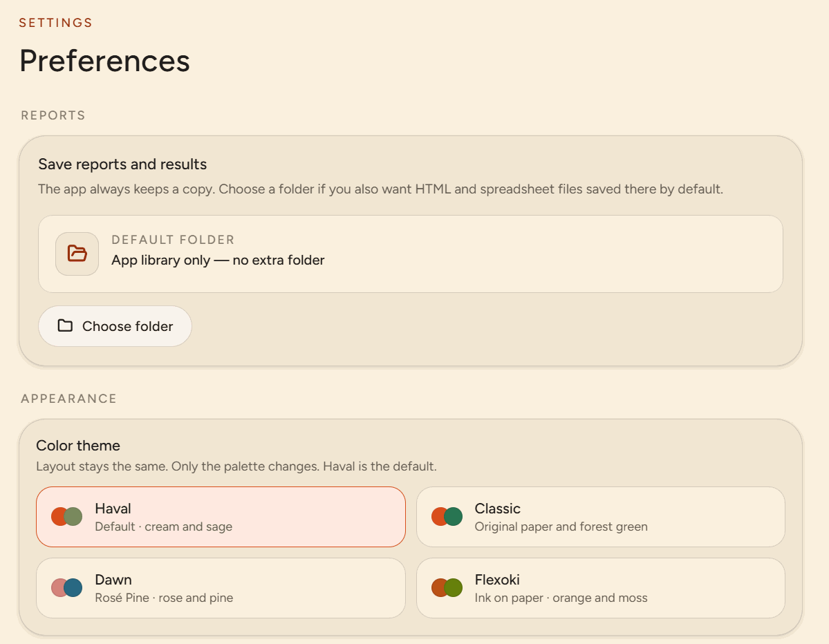Select the Dawn color theme
The image size is (829, 644).
click(x=221, y=588)
